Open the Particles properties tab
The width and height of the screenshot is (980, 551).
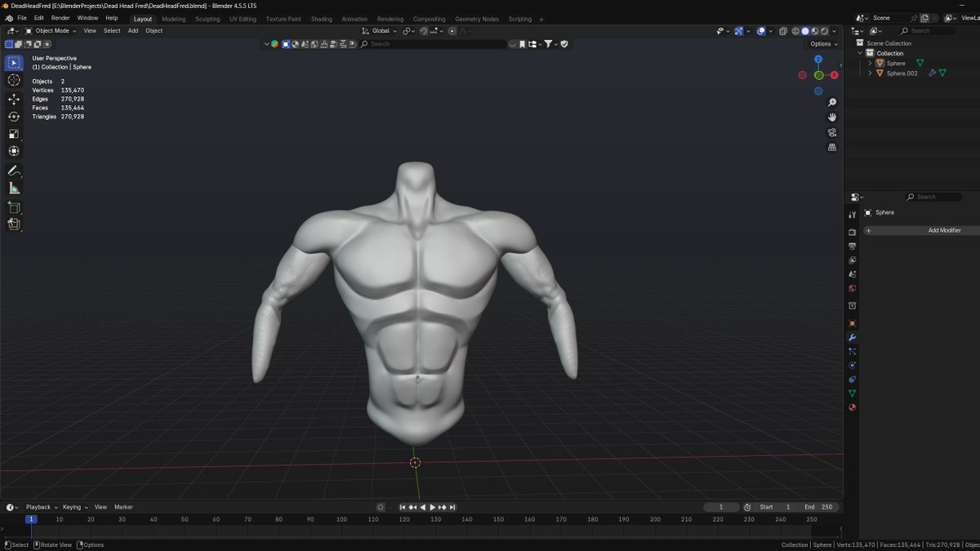coord(852,351)
